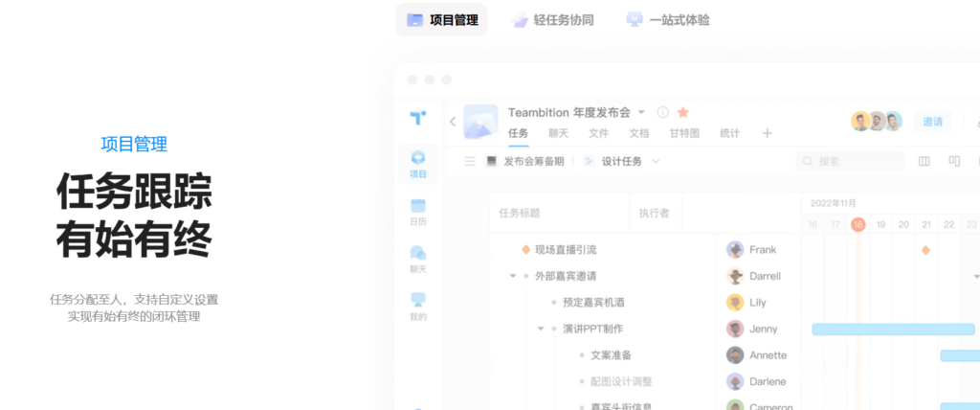This screenshot has height=410, width=980.
Task: Switch to the 聊天 project tab
Action: [x=558, y=133]
